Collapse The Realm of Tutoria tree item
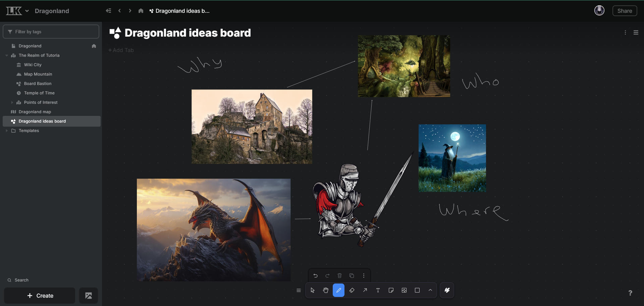This screenshot has height=306, width=644. [x=7, y=55]
